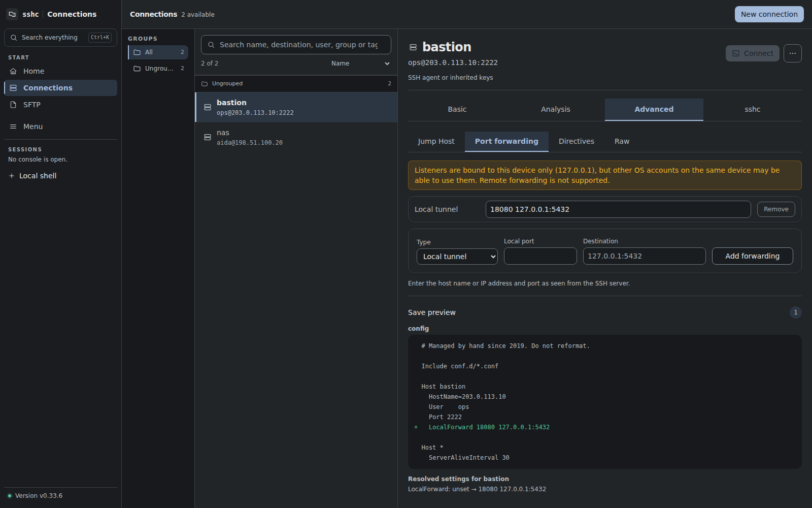This screenshot has height=508, width=812.
Task: Click the Menu hamburger icon
Action: pyautogui.click(x=13, y=126)
